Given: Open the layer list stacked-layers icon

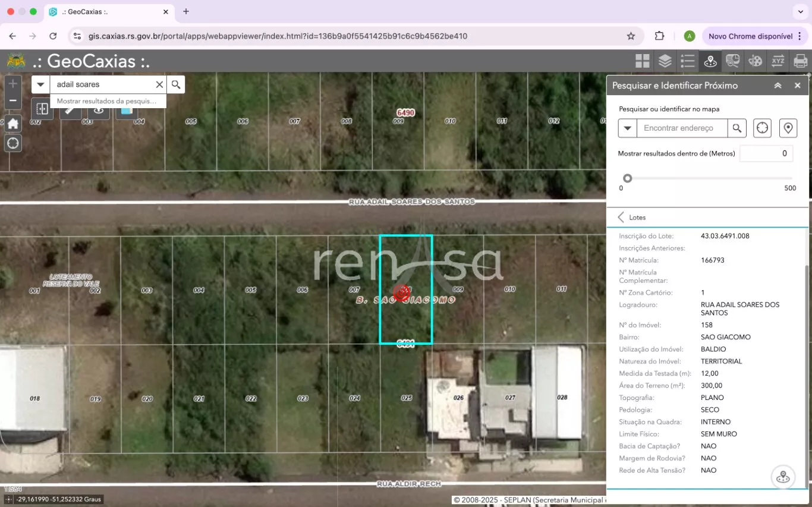Looking at the screenshot, I should (x=665, y=61).
